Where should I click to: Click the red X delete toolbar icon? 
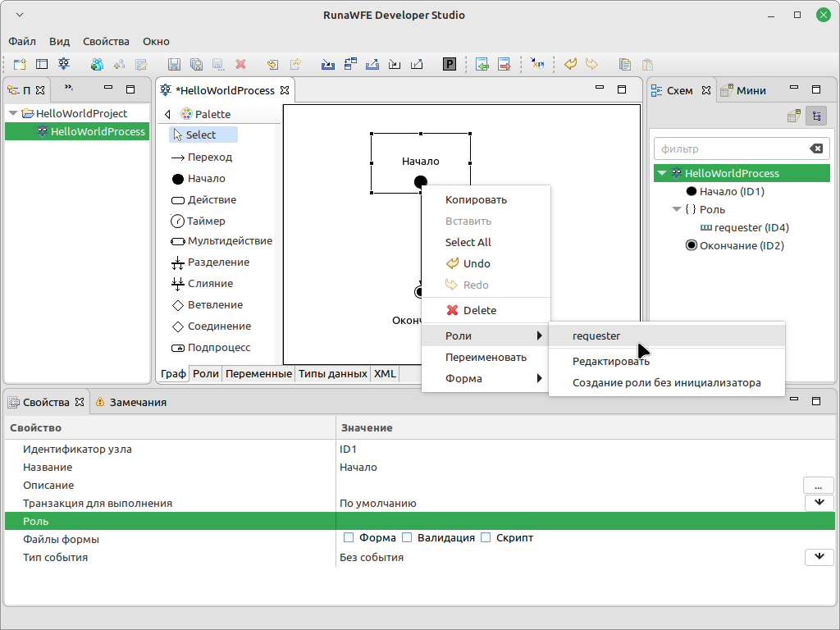point(240,64)
